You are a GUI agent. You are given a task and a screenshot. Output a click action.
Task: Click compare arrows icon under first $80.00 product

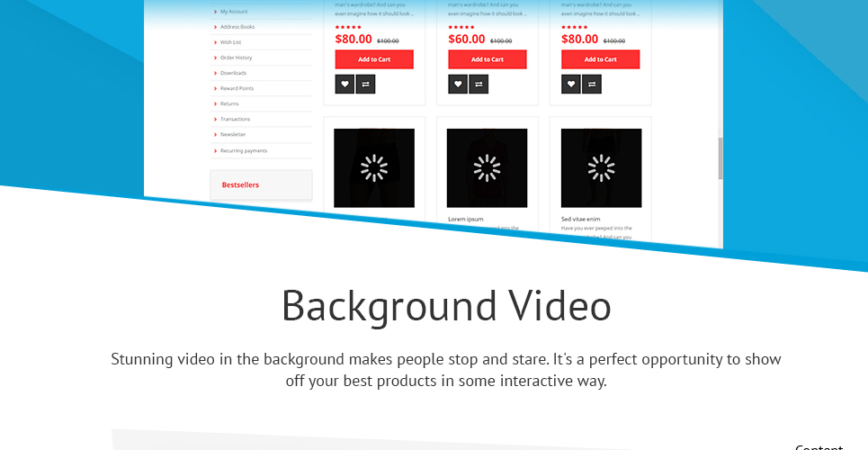(365, 85)
